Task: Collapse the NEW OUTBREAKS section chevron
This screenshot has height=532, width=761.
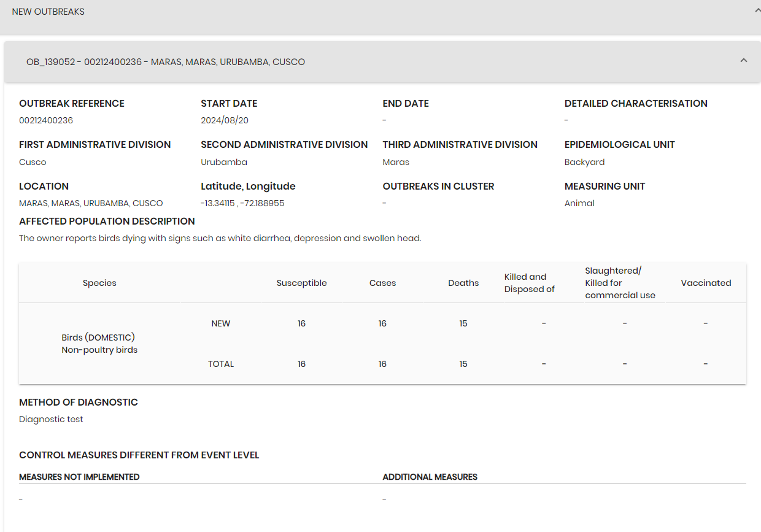Action: [757, 10]
